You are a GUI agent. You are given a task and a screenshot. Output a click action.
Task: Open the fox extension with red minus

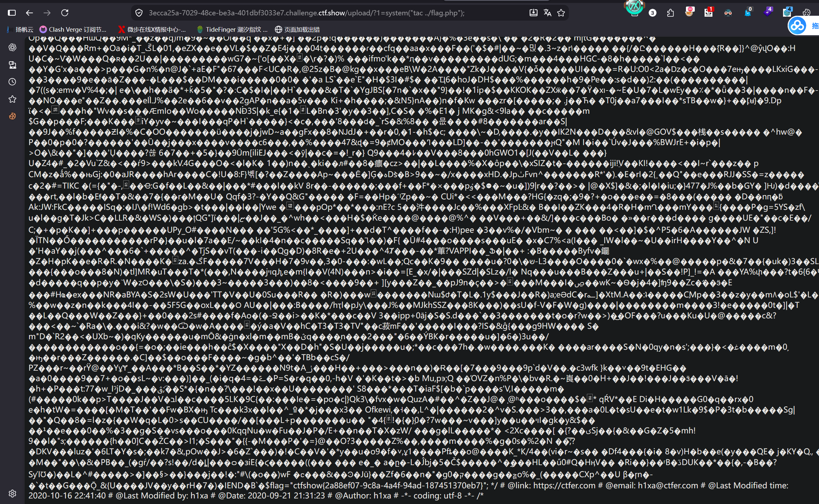[x=689, y=12]
